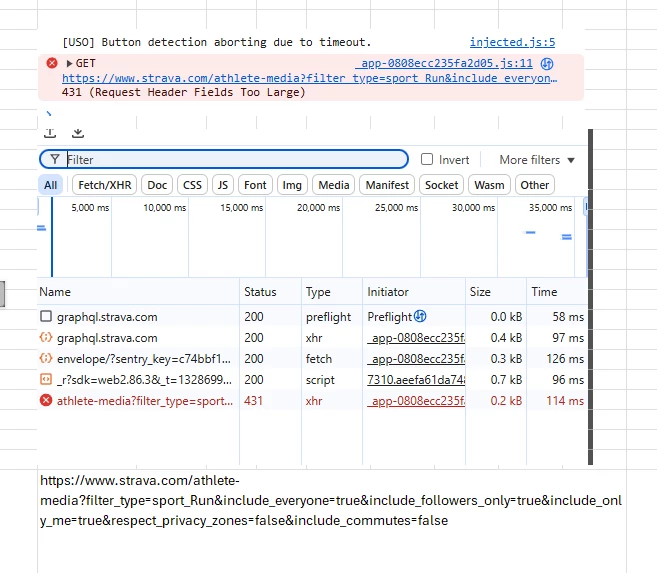Viewport: 657px width, 573px height.
Task: Open the initiator link on the envelope row
Action: (416, 359)
